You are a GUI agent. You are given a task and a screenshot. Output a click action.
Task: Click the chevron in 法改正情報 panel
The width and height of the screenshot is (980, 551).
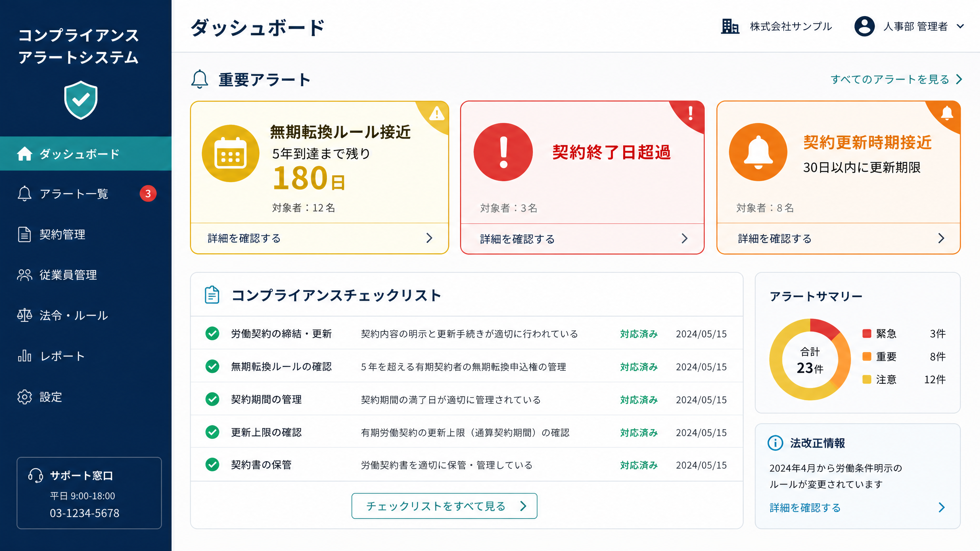(x=942, y=507)
